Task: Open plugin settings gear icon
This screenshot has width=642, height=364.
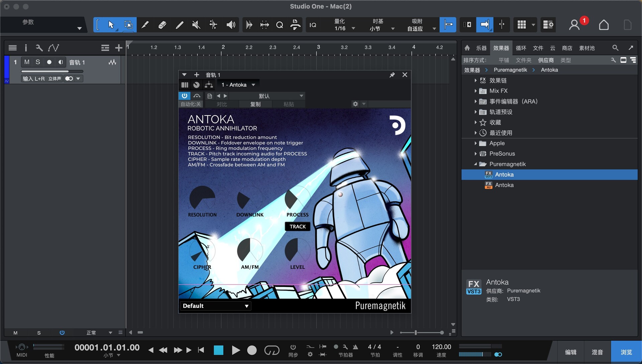Action: tap(355, 104)
